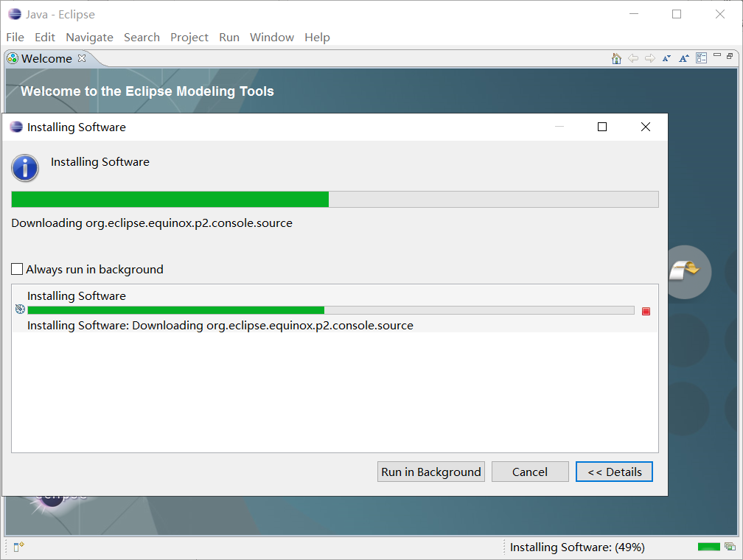Close the main Eclipse window
Image resolution: width=743 pixels, height=560 pixels.
tap(719, 14)
